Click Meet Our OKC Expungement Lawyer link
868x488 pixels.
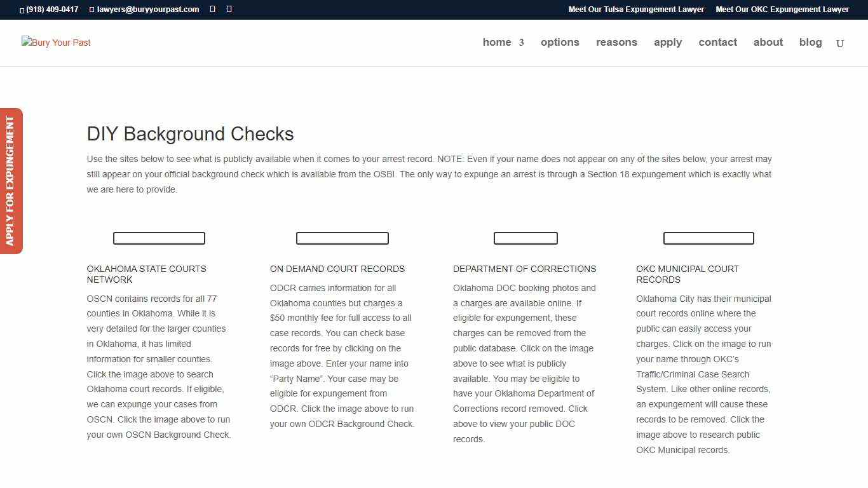point(782,9)
